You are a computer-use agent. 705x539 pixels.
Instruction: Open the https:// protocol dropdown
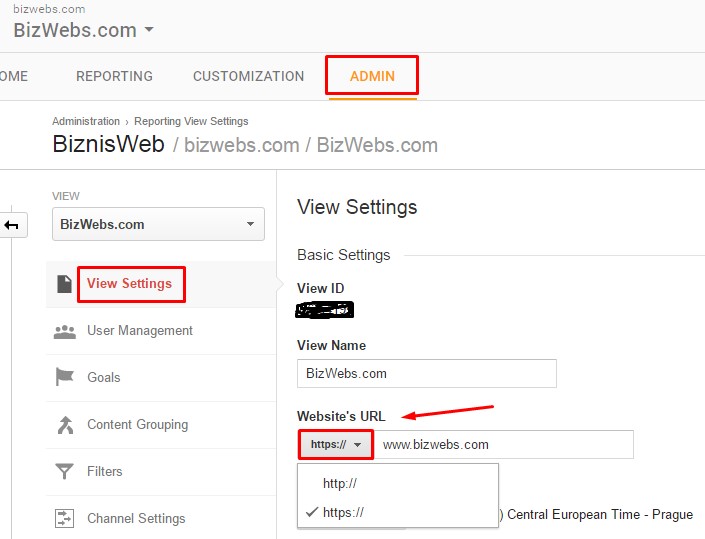336,445
